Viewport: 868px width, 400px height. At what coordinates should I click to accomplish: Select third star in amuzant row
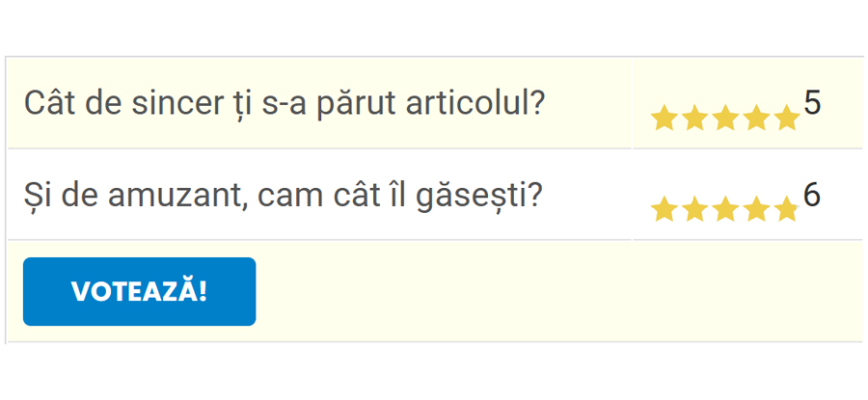click(x=725, y=209)
